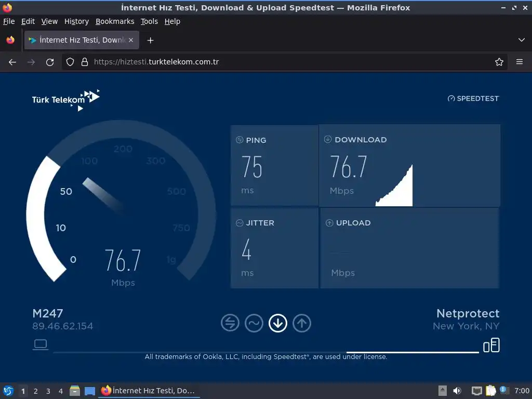This screenshot has height=399, width=532.
Task: Focus the hiztesti.turktelekom.com.tr address bar
Action: click(285, 62)
